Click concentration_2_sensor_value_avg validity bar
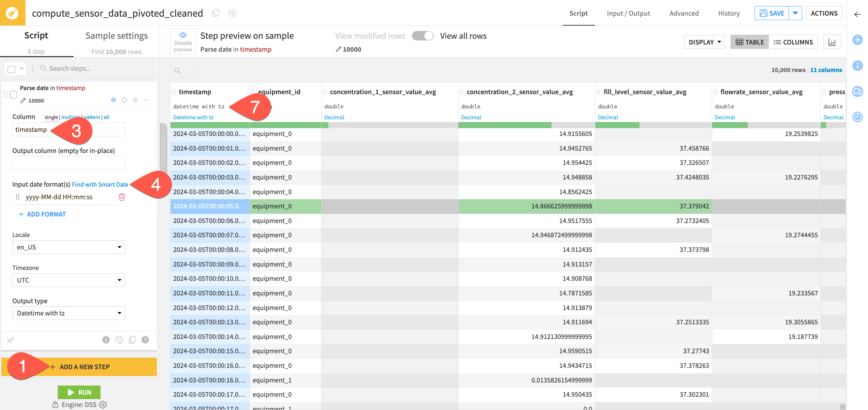This screenshot has height=410, width=868. (526, 125)
